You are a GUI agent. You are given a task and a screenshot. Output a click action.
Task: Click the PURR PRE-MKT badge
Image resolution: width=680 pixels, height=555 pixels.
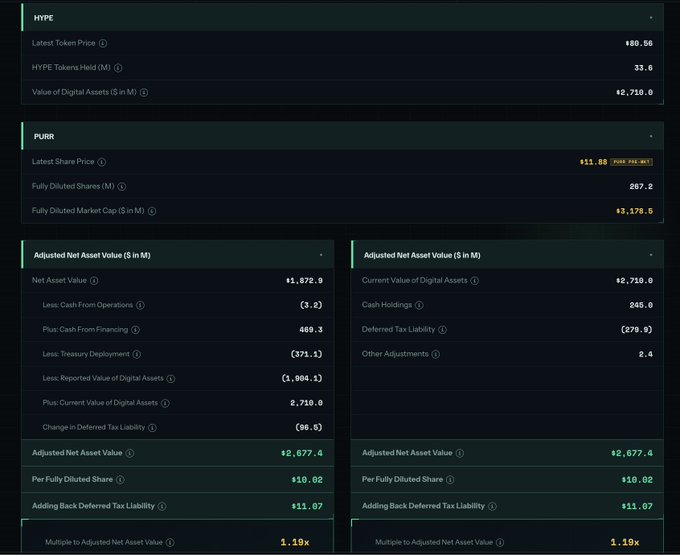click(631, 162)
